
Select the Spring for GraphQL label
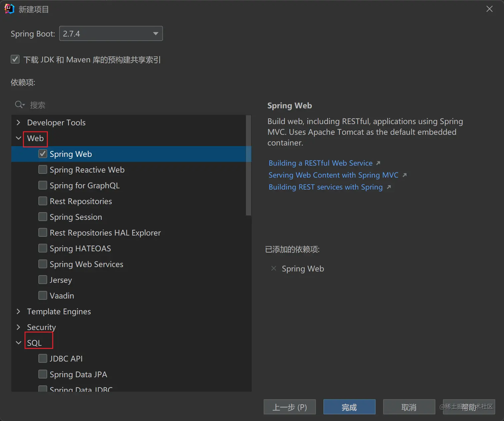click(85, 185)
